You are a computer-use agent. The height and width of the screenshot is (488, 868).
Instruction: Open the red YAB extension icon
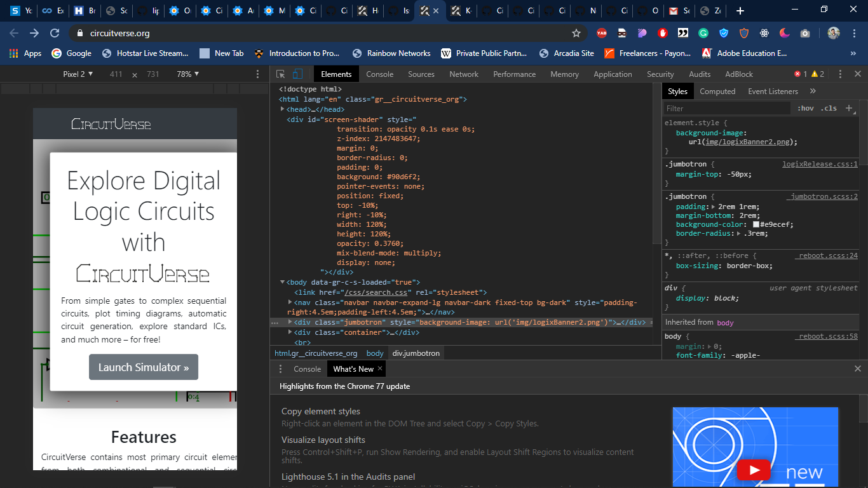(x=601, y=33)
